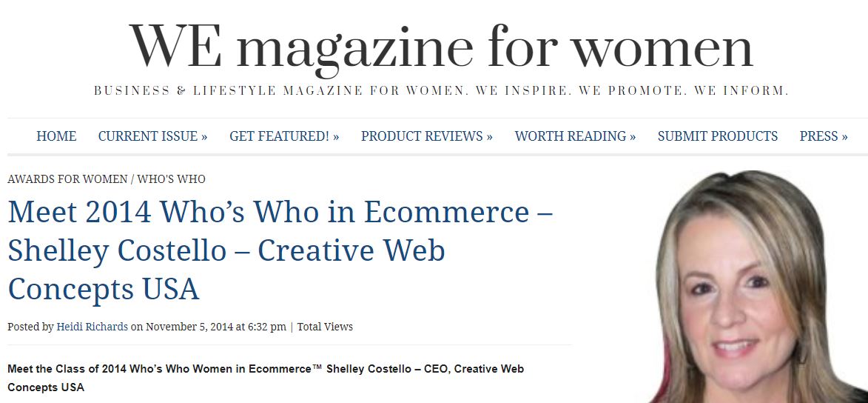Image resolution: width=868 pixels, height=403 pixels.
Task: Click the WE magazine for women site title
Action: click(x=441, y=46)
